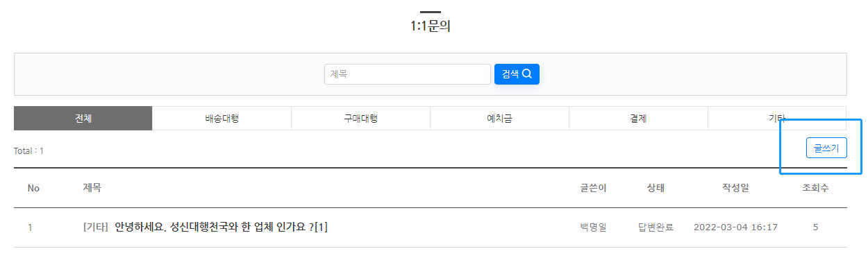Click the 글쓰기 button
The width and height of the screenshot is (868, 267).
(x=826, y=148)
